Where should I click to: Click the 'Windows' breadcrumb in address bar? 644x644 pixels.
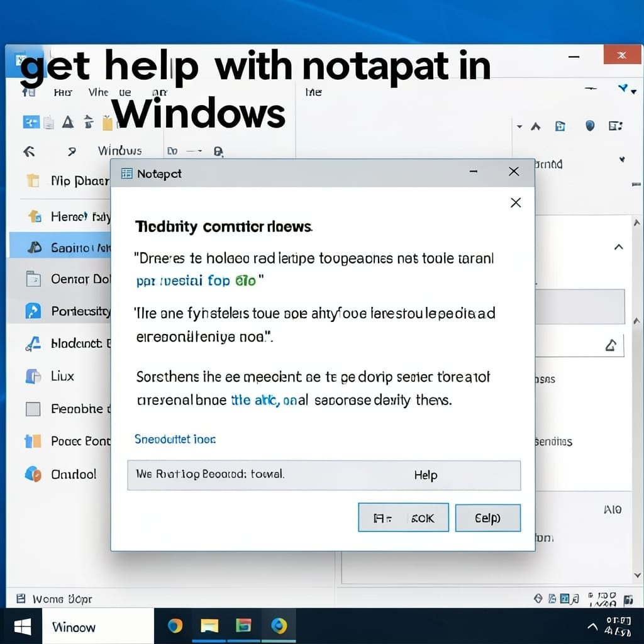click(x=119, y=151)
